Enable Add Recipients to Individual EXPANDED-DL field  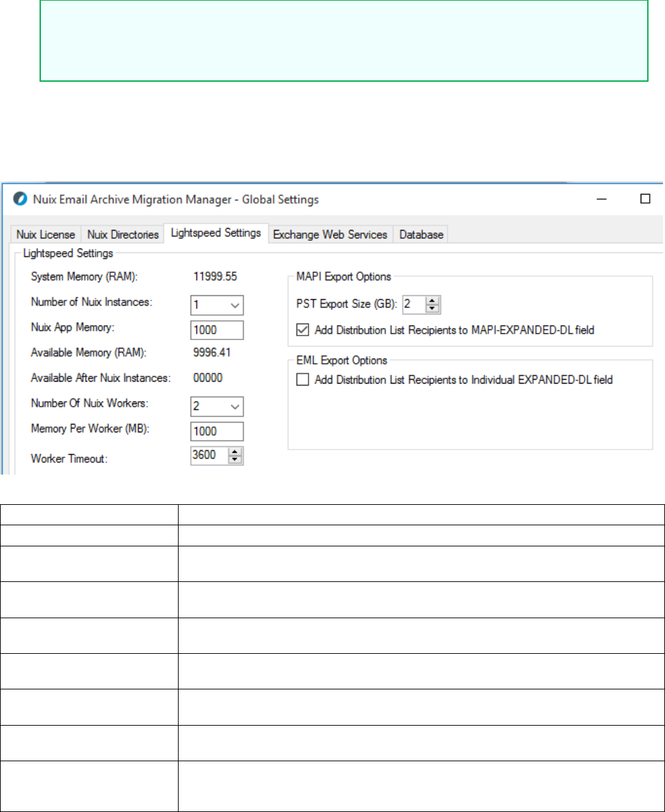(303, 380)
